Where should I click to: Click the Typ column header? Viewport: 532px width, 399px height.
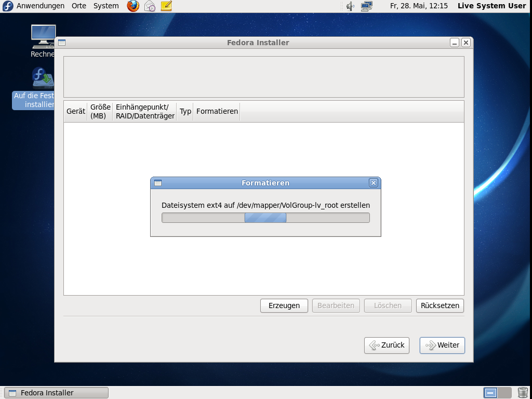point(185,111)
